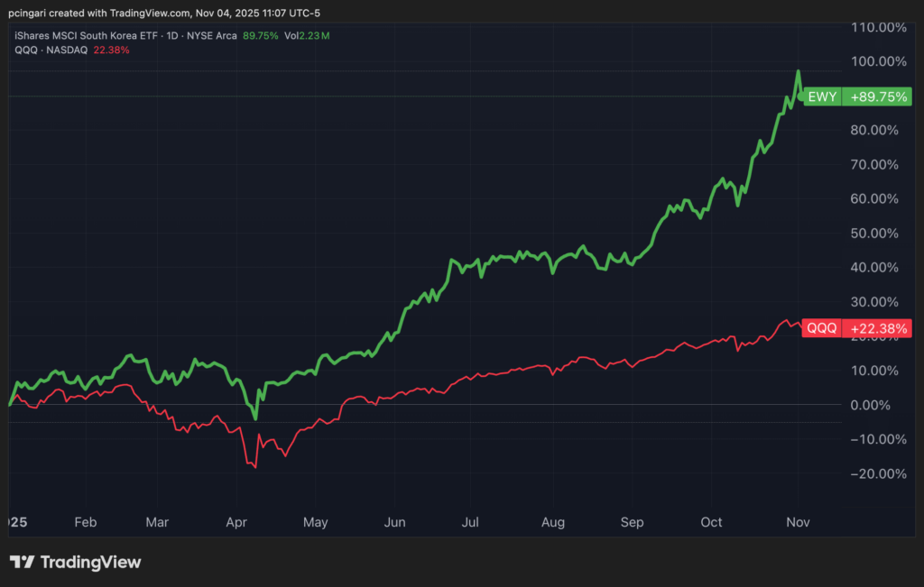Click the green EWY ticker tag
Image resolution: width=924 pixels, height=587 pixels.
click(823, 96)
